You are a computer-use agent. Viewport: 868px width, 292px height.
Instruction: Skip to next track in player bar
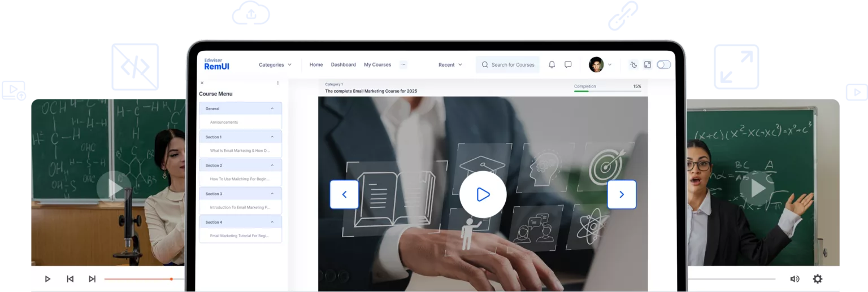92,278
